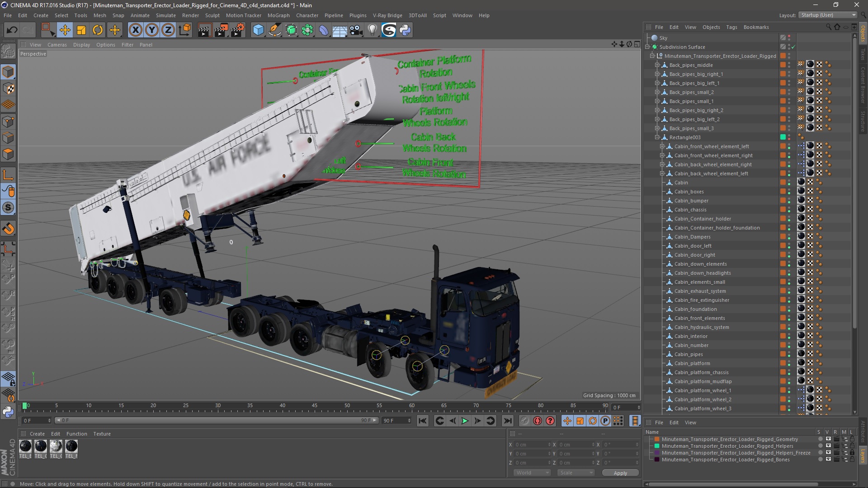Click the Undo arrow icon
This screenshot has width=868, height=488.
point(12,30)
